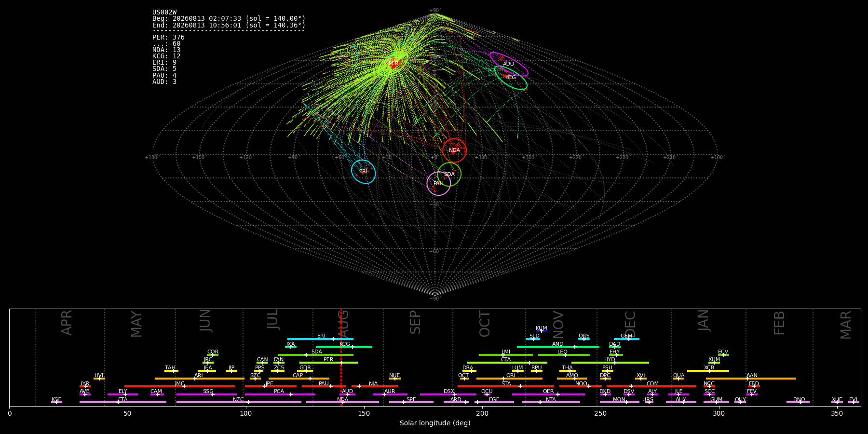The width and height of the screenshot is (868, 434).
Task: Click the NTA shower bar in timeline
Action: pyautogui.click(x=551, y=402)
